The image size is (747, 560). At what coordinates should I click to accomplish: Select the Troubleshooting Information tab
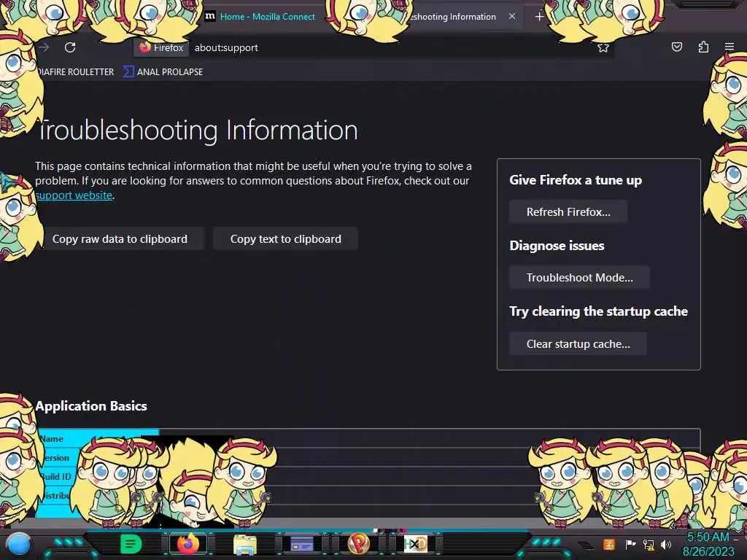click(x=452, y=17)
